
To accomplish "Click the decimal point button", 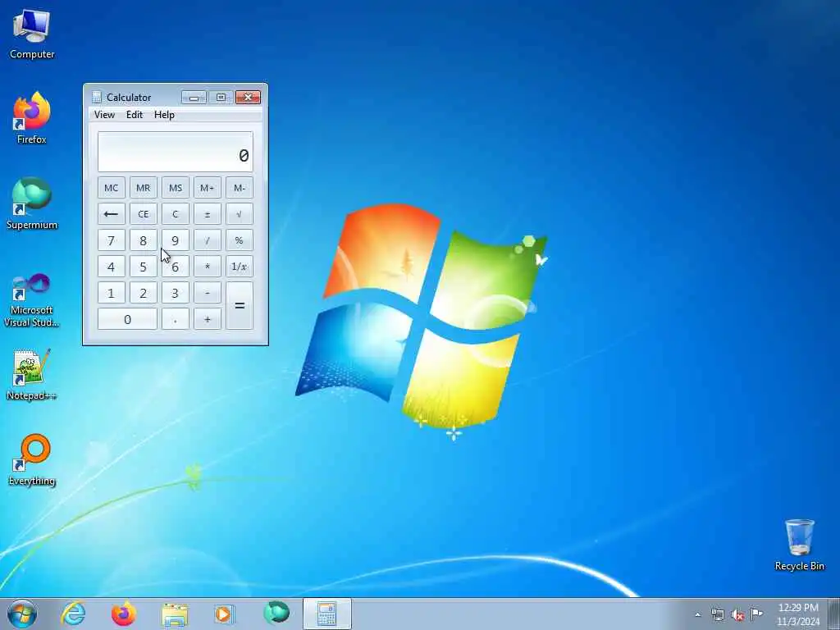I will click(x=176, y=319).
